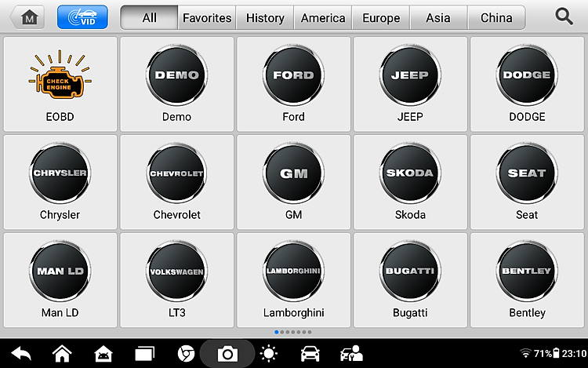Open the MaxiSys Android home shortcut

103,353
